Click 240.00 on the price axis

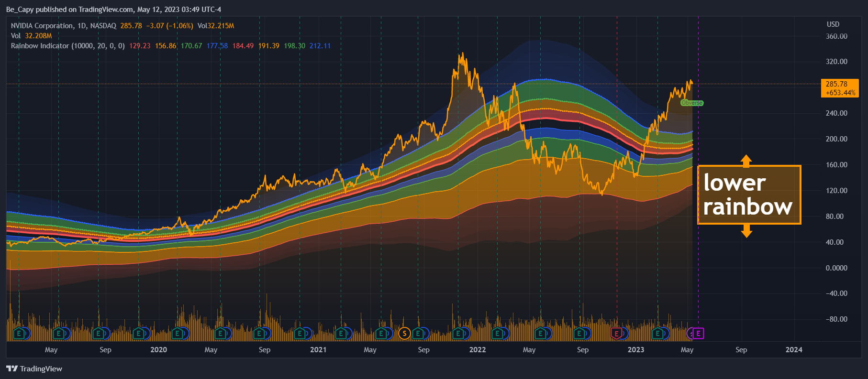click(x=836, y=113)
